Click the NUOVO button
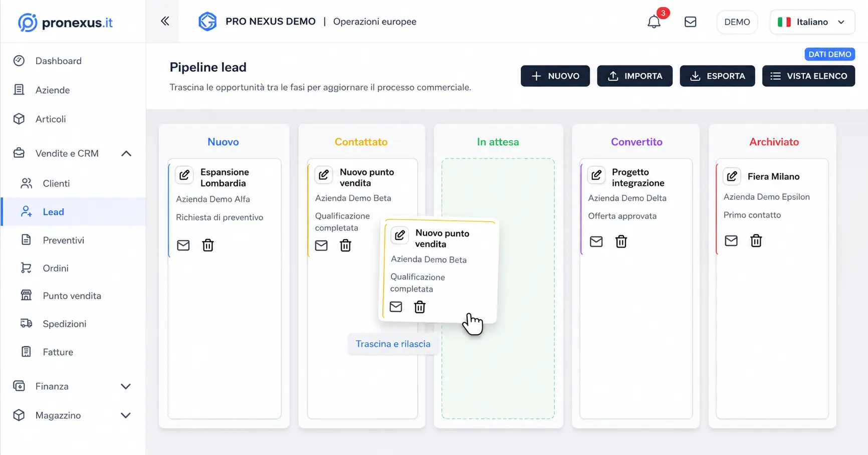 click(555, 76)
